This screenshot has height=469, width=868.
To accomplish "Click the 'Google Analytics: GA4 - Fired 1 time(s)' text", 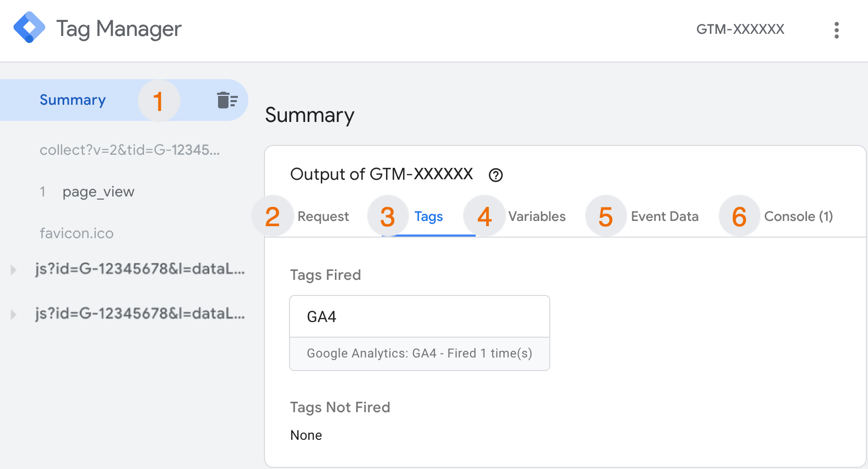I will point(419,353).
